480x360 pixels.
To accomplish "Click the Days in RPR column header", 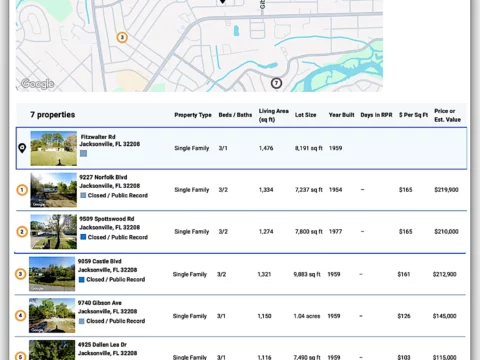I will (376, 115).
